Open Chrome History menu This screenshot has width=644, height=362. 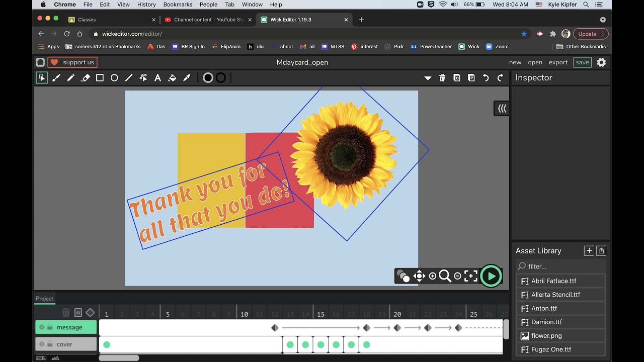pos(146,5)
